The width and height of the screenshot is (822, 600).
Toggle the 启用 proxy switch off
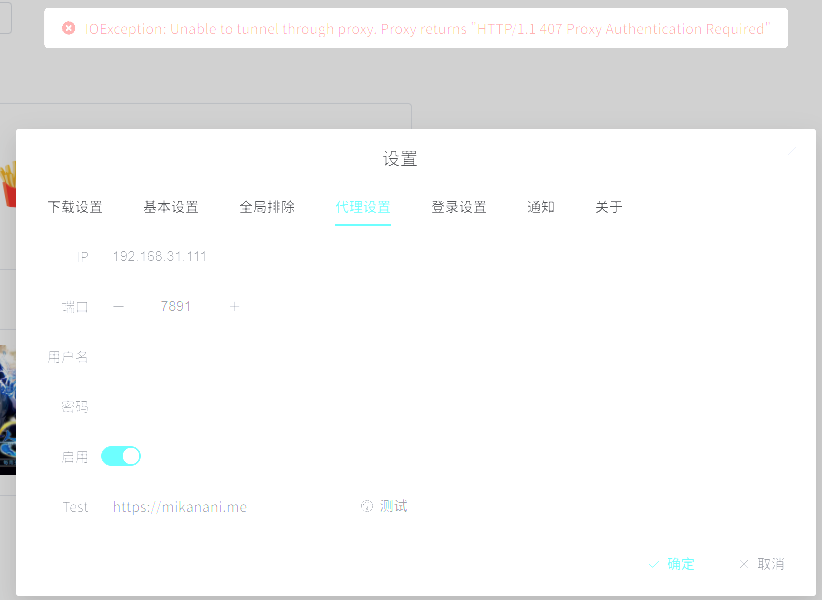point(121,456)
